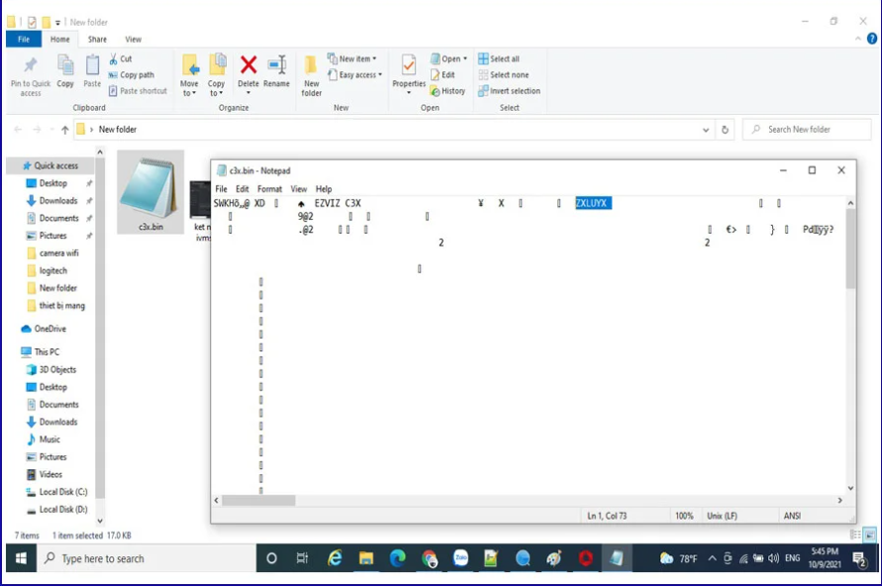Select Local Disk (C:) in navigation pane
The width and height of the screenshot is (882, 588).
point(62,492)
